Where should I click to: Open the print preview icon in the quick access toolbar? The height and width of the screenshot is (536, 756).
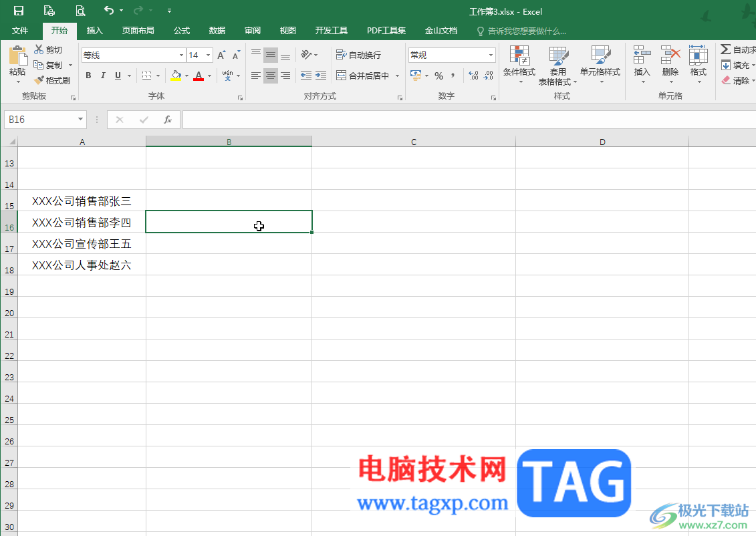point(80,11)
